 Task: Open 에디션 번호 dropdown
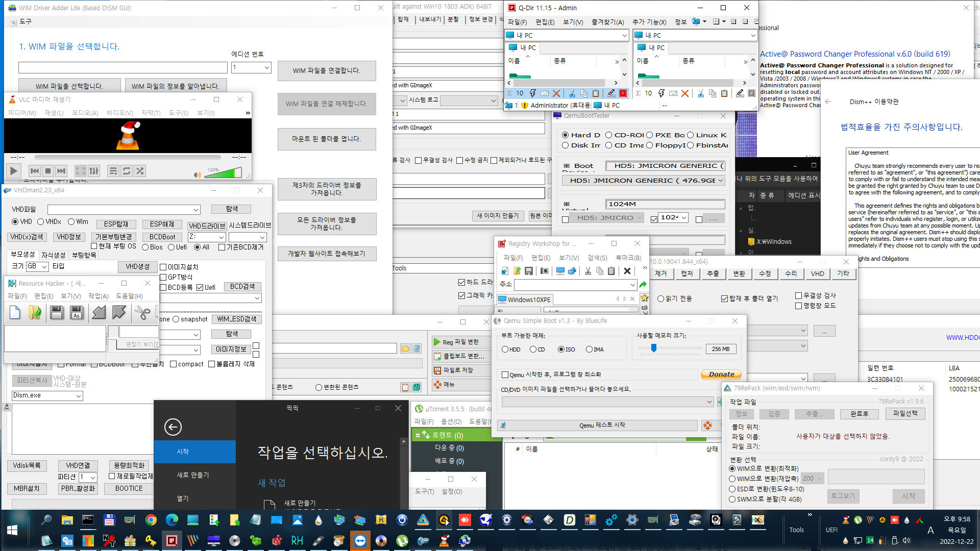[x=266, y=67]
